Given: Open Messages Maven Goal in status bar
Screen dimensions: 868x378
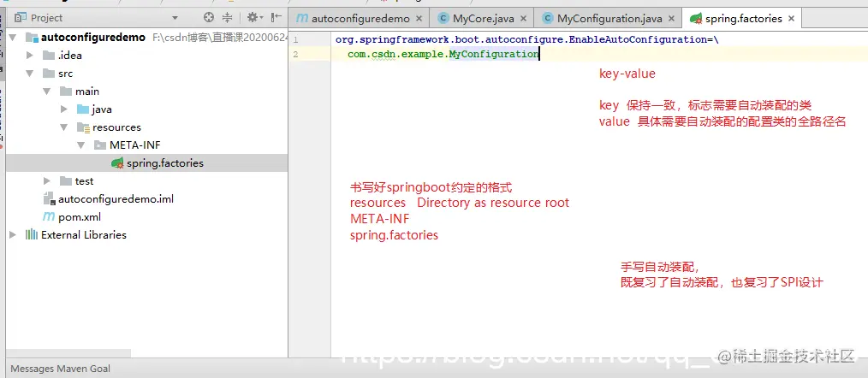Looking at the screenshot, I should tap(60, 368).
